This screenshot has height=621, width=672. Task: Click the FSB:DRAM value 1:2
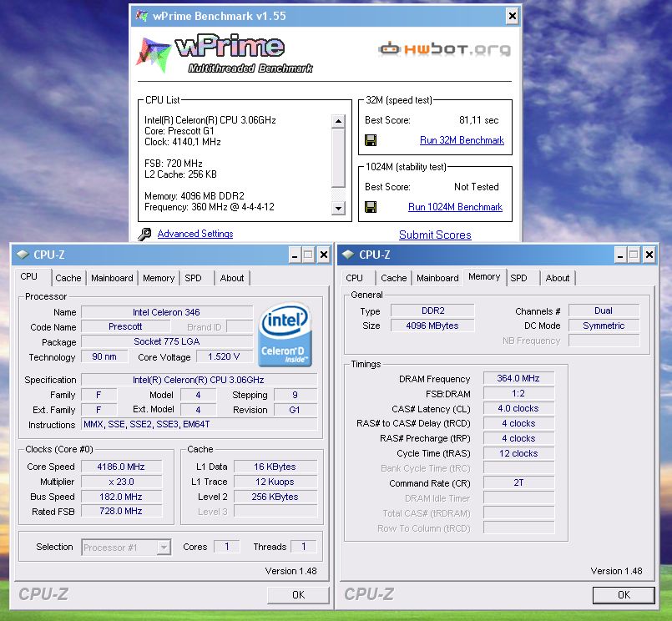518,393
